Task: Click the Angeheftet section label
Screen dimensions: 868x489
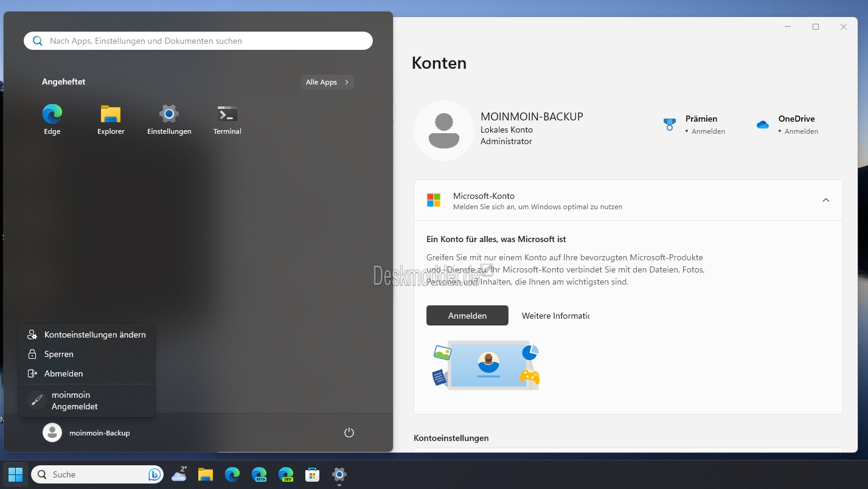Action: (x=64, y=81)
